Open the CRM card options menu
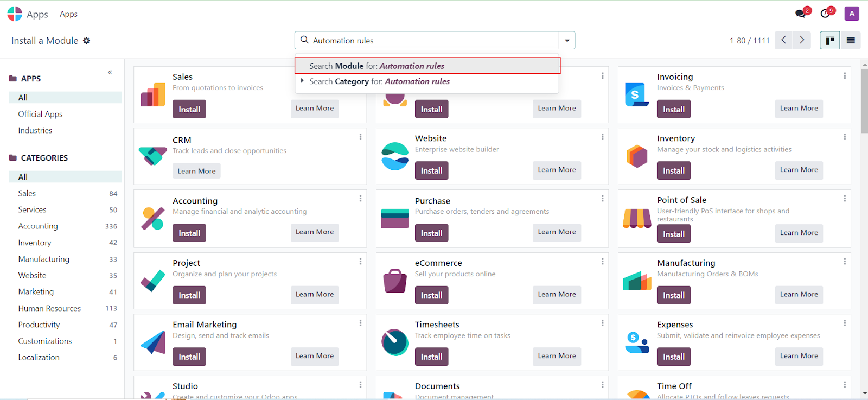This screenshot has width=868, height=400. (360, 137)
